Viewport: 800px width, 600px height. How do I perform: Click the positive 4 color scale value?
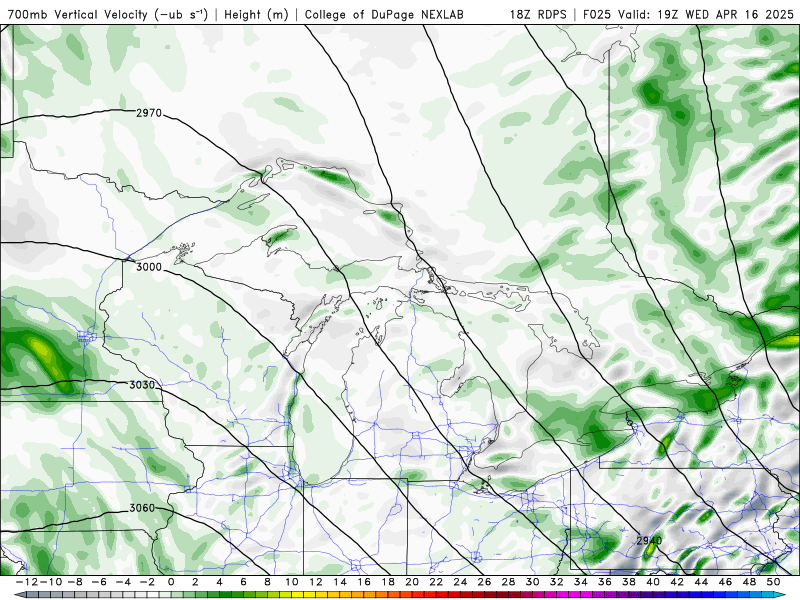tap(219, 582)
